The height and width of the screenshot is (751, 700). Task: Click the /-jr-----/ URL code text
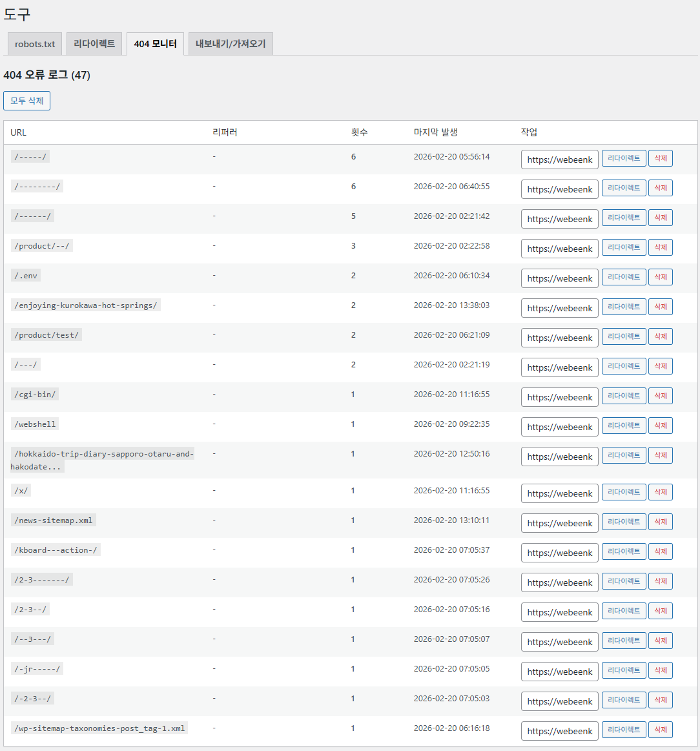37,669
